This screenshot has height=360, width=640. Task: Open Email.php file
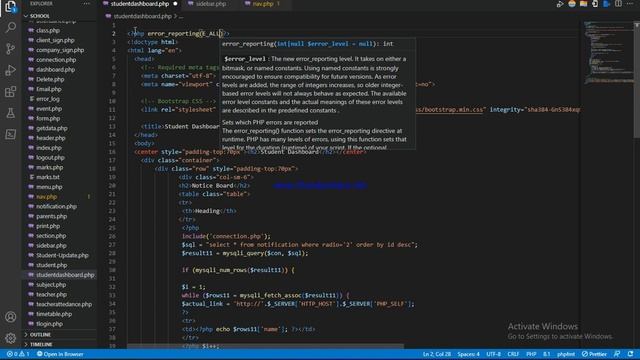point(49,89)
